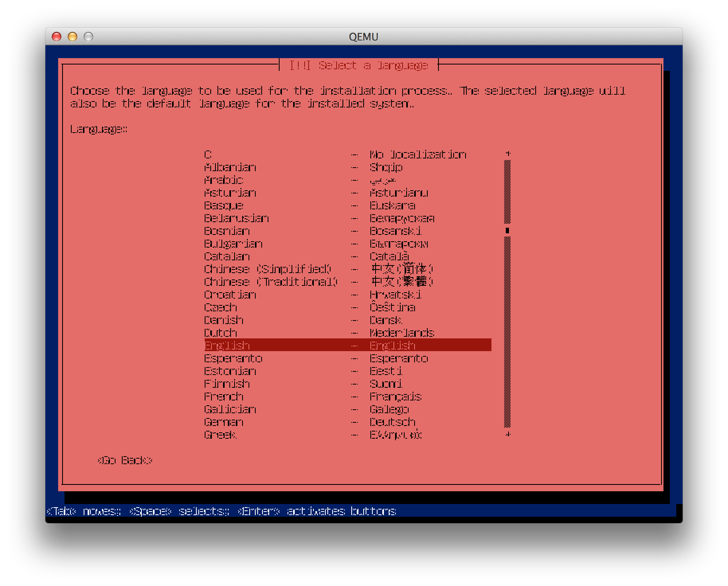Select Basque (Euskara) language

[348, 205]
